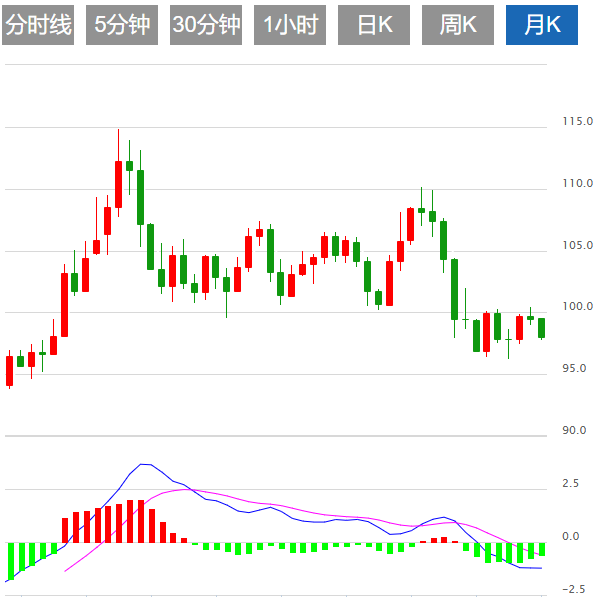
Task: Select the 周K weekly chart tab
Action: coord(458,25)
